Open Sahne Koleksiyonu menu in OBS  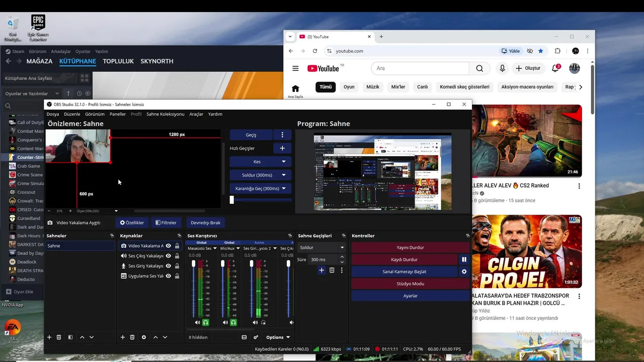pyautogui.click(x=166, y=114)
